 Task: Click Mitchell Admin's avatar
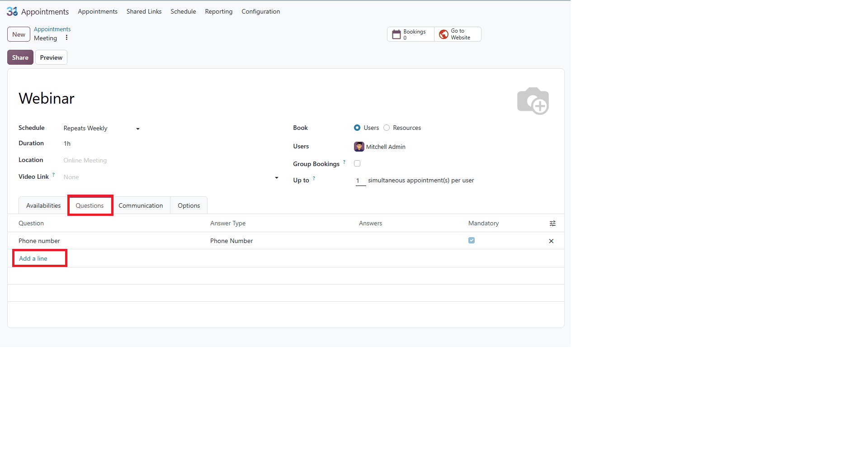(x=359, y=147)
